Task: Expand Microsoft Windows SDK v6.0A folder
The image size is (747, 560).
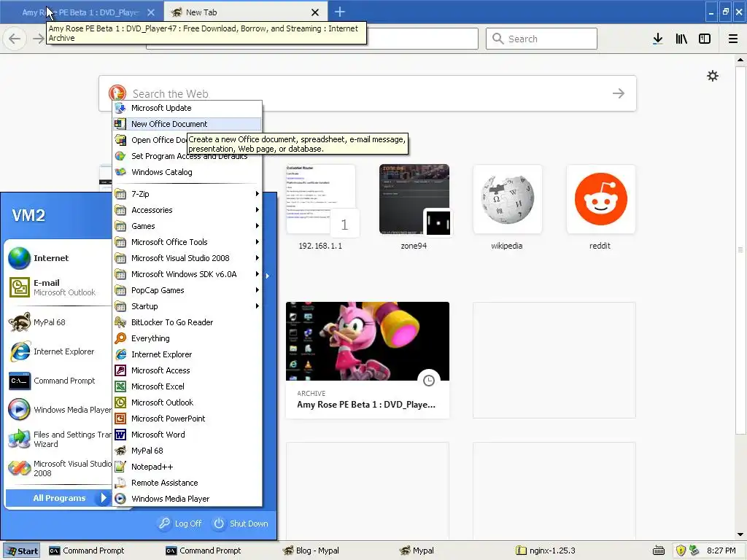Action: point(187,274)
